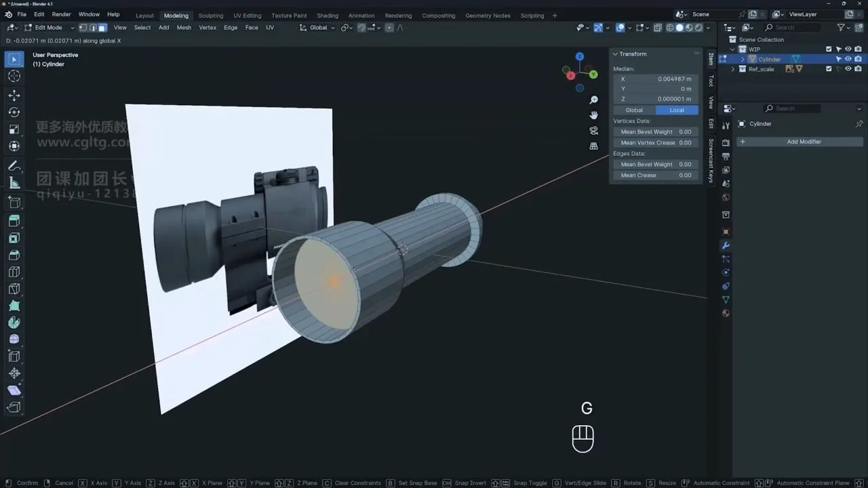Viewport: 868px width, 488px height.
Task: Collapse the Transform panel
Action: pos(616,54)
